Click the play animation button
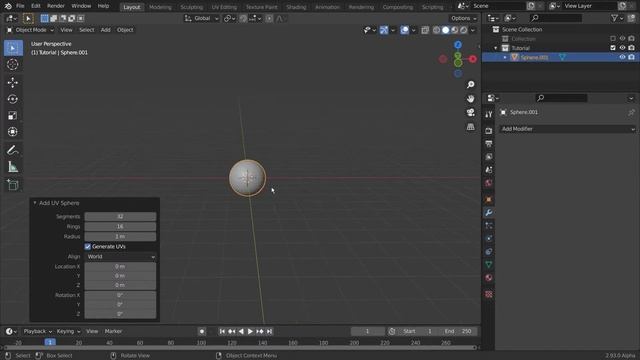The image size is (640, 360). 250,331
